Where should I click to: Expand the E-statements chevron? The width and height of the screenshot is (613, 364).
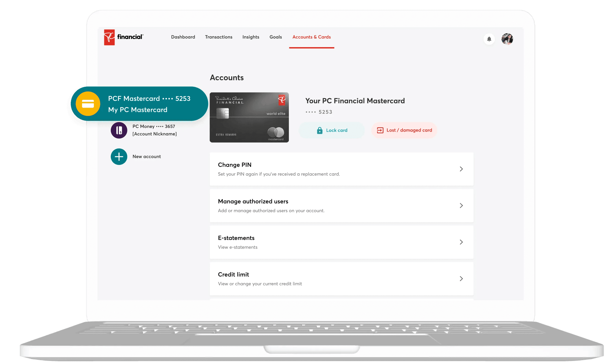[461, 242]
